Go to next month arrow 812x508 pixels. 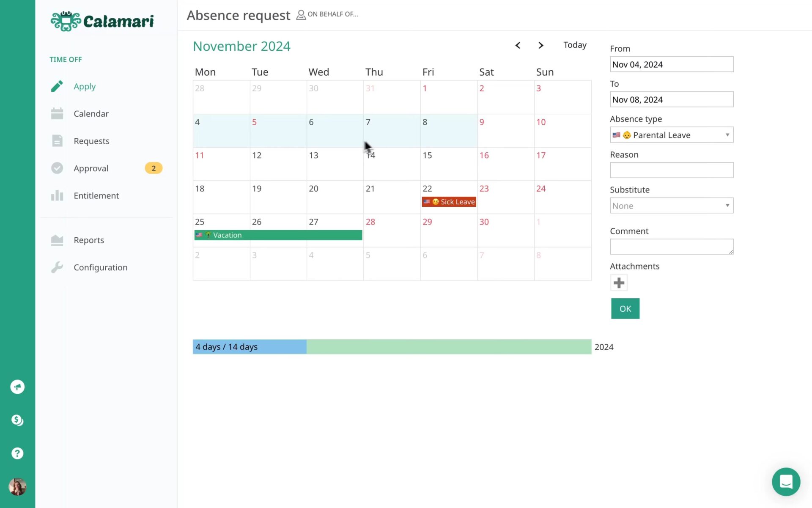point(540,45)
